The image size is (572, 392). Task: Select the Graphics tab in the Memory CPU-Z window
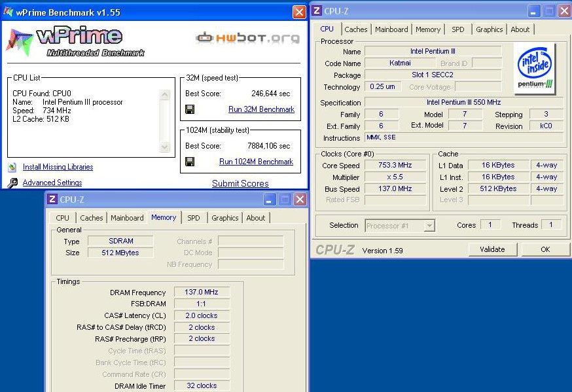tap(224, 218)
